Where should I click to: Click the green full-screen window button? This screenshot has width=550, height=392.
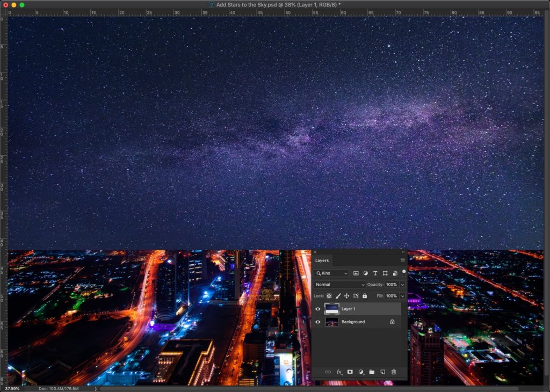pos(22,5)
